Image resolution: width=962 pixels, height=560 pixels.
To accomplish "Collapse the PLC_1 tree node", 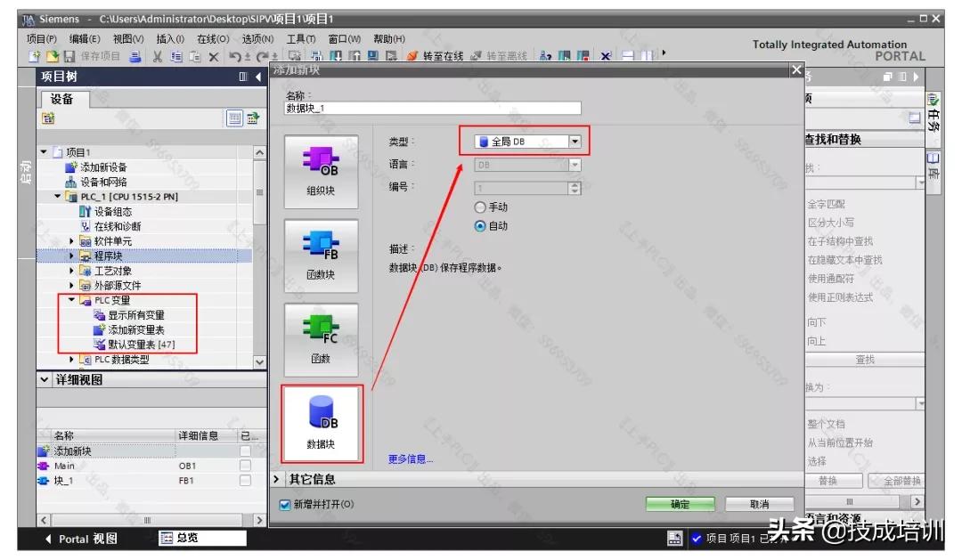I will tap(58, 196).
